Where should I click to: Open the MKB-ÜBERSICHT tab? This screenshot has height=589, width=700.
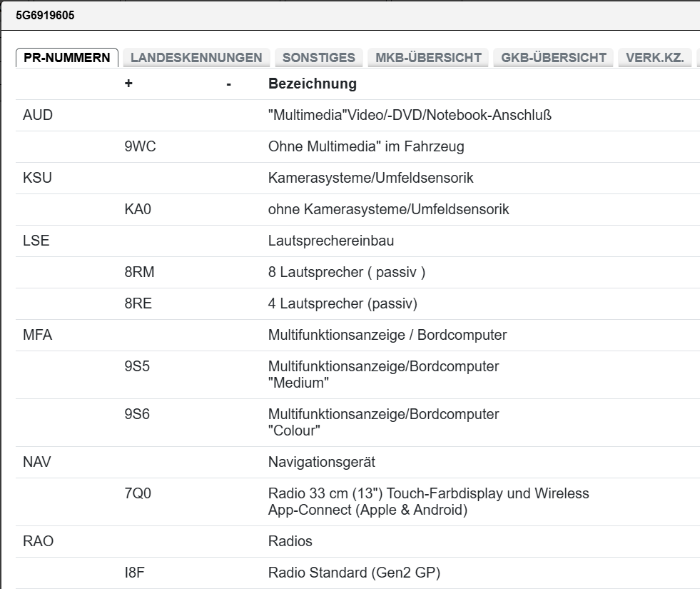coord(428,58)
